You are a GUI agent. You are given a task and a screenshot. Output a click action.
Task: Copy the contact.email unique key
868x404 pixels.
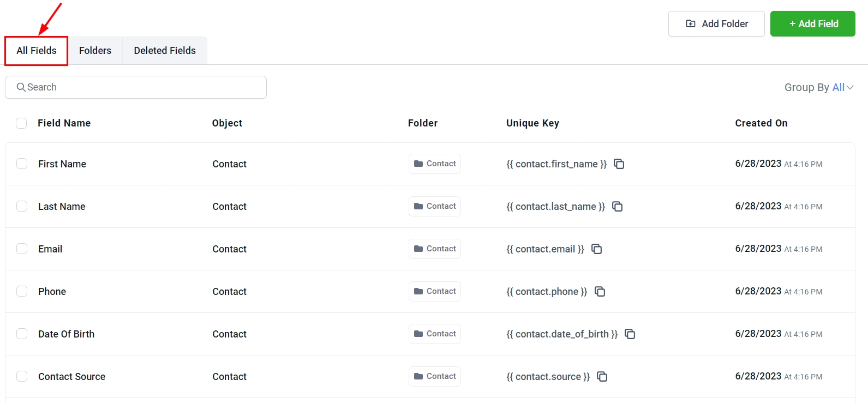click(596, 249)
